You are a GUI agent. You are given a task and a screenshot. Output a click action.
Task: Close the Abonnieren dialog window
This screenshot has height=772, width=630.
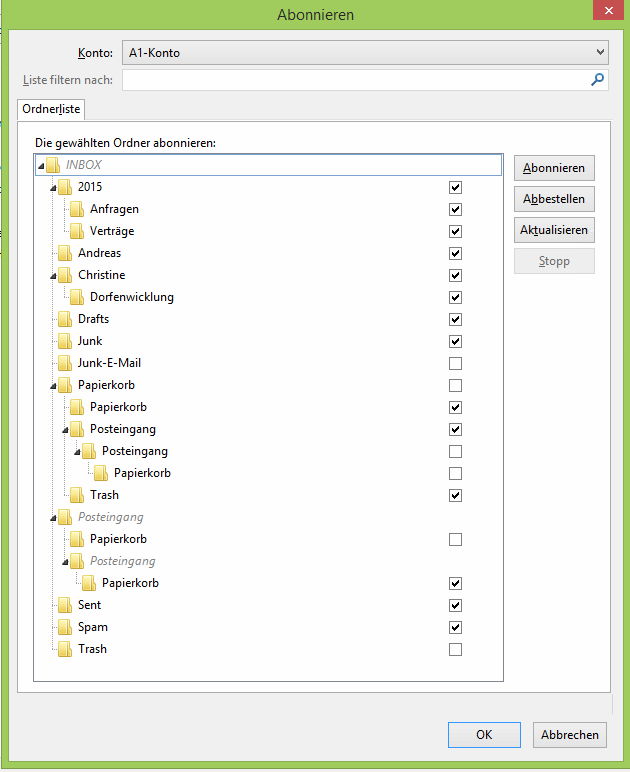[608, 10]
